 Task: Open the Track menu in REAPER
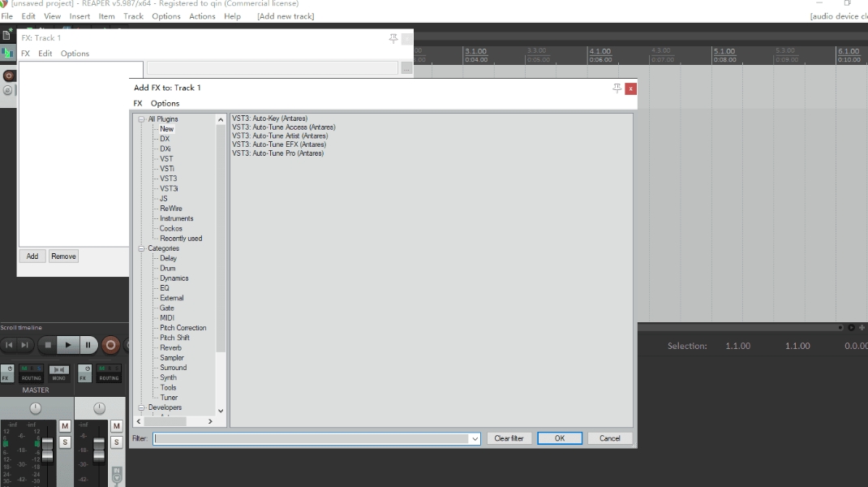point(133,16)
